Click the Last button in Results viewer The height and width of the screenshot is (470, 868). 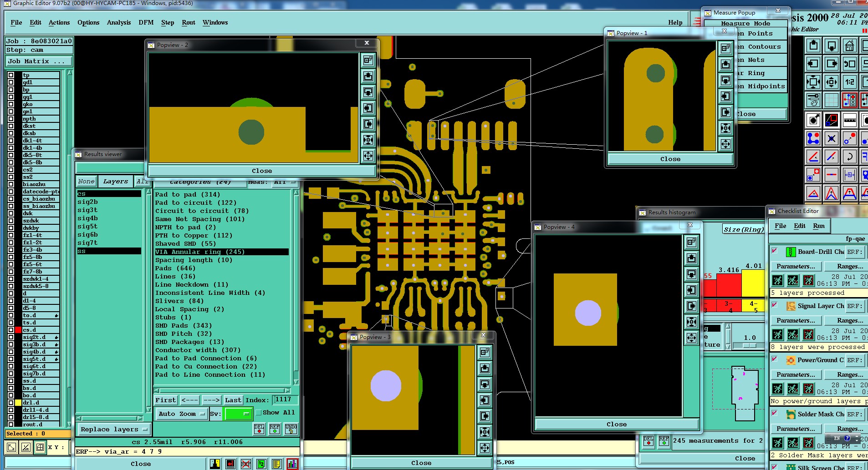tap(233, 400)
